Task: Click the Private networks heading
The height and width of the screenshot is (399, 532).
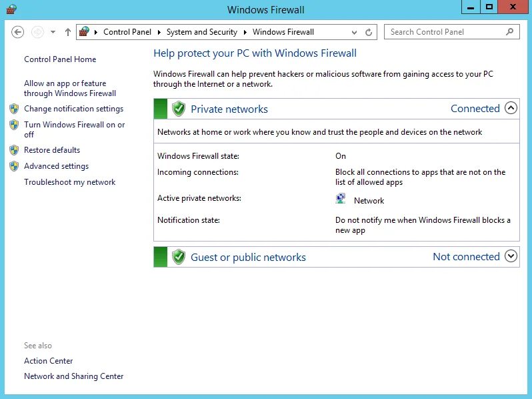Action: pyautogui.click(x=229, y=109)
